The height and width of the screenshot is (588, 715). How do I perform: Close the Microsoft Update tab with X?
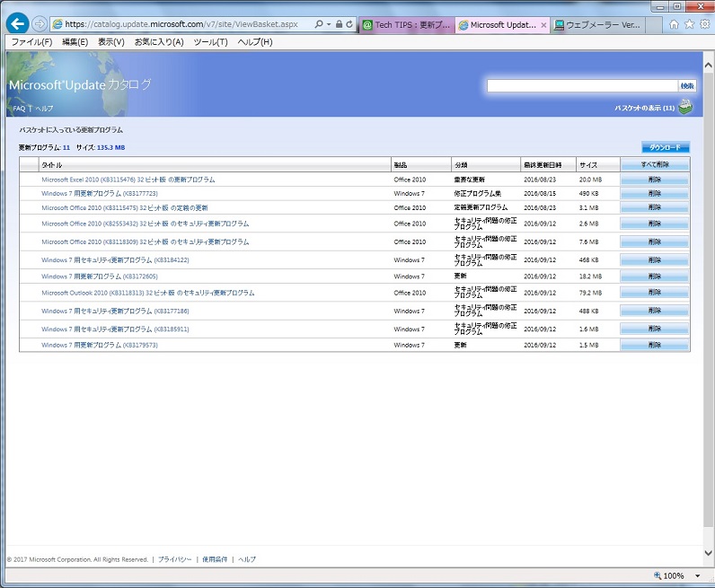[543, 25]
